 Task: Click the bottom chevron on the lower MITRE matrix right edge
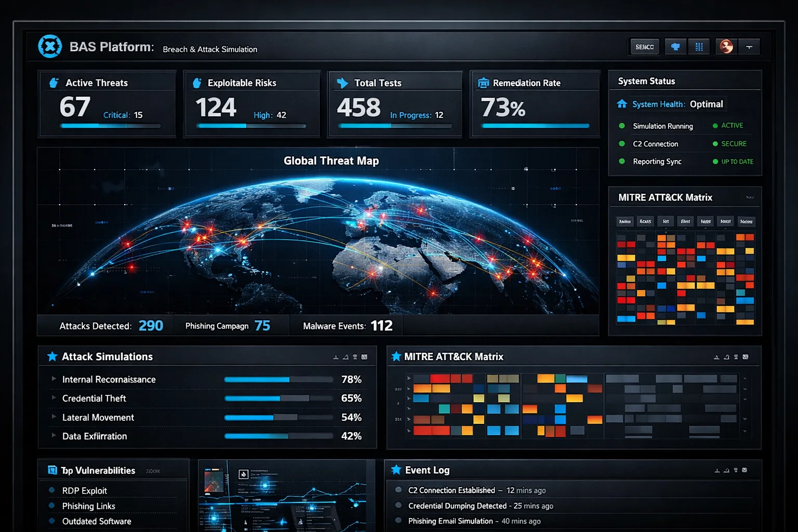(745, 431)
